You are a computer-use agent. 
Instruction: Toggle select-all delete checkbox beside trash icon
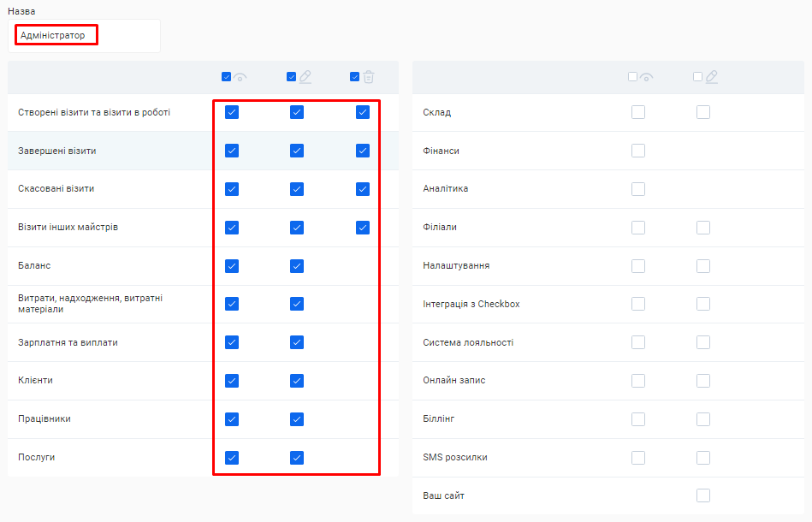(355, 77)
